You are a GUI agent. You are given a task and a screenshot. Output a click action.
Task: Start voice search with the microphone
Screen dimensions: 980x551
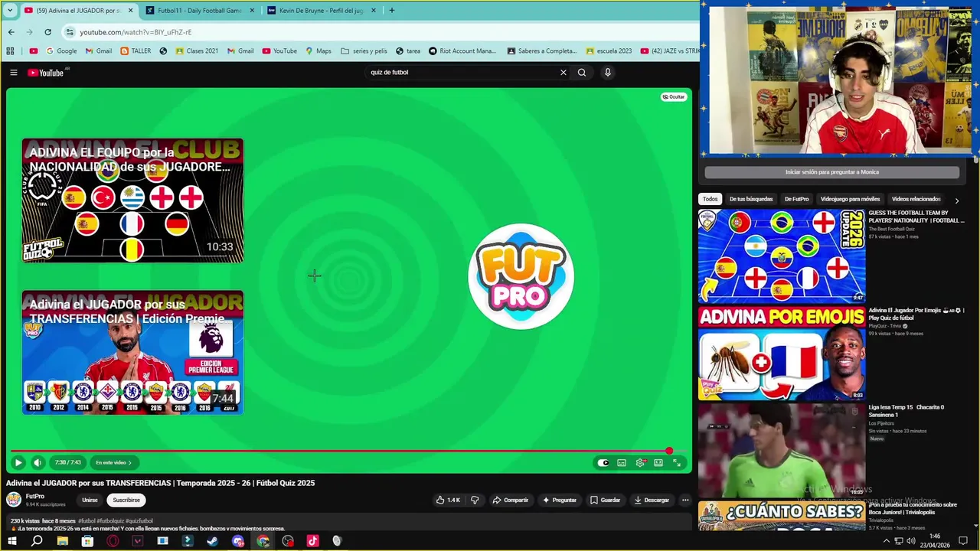click(x=608, y=73)
